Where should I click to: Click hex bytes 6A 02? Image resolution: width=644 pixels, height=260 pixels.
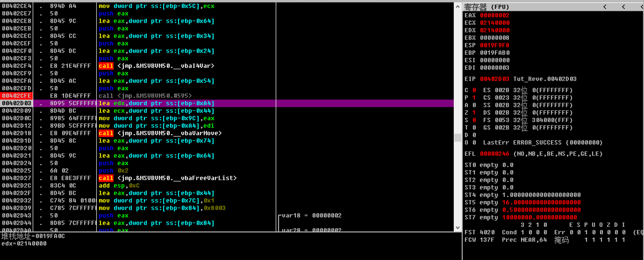pos(59,171)
